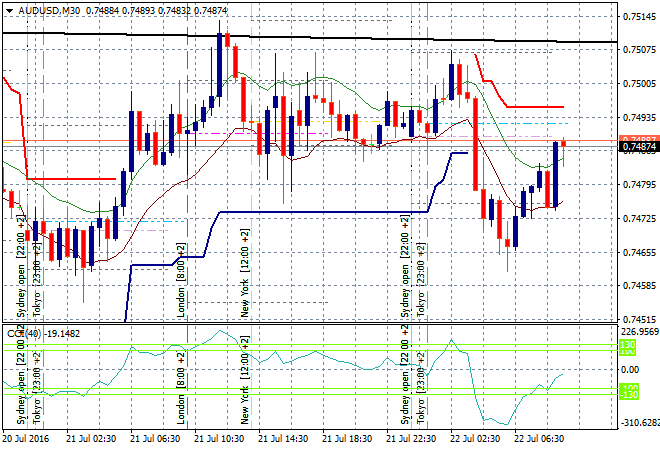Image resolution: width=660 pixels, height=450 pixels.
Task: Click the 0.75145 price scale label
Action: click(639, 16)
